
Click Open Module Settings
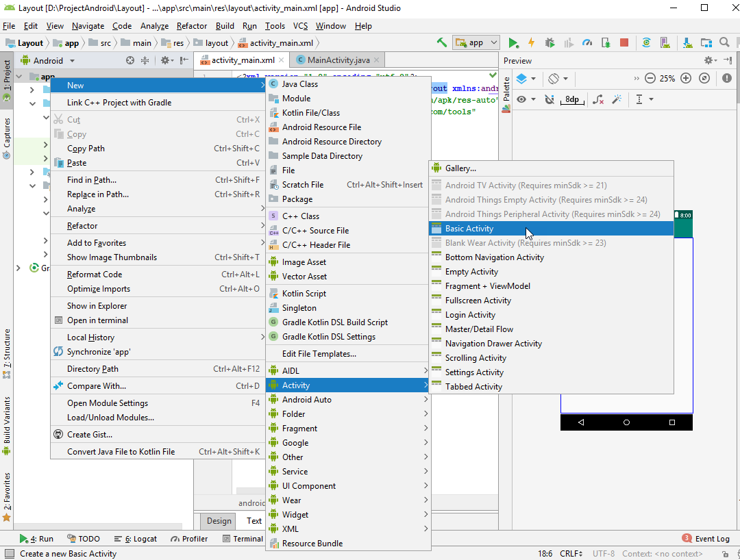(x=158, y=403)
